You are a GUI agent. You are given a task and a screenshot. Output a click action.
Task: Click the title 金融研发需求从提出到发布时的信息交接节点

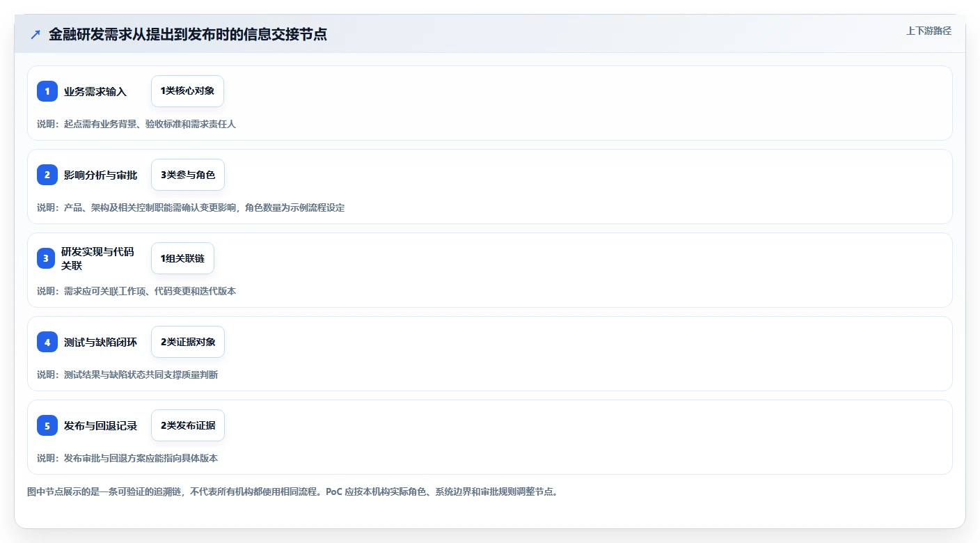[188, 34]
